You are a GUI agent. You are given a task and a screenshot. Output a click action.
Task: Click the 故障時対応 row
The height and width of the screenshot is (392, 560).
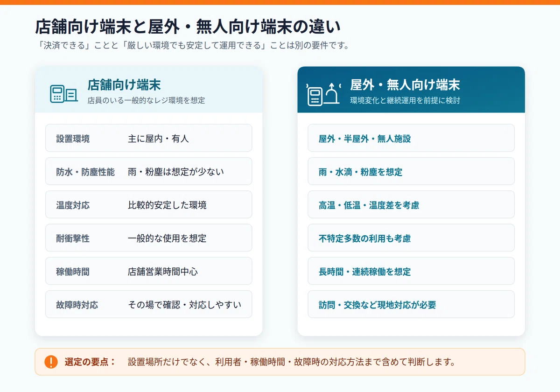148,304
